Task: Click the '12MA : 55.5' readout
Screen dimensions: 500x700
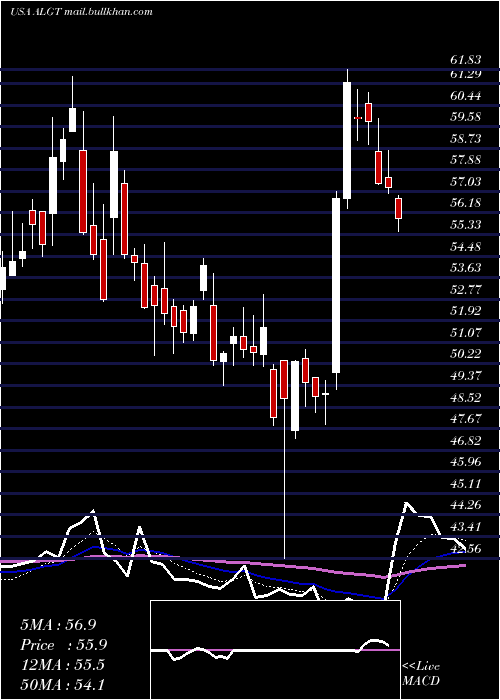Action: (x=62, y=665)
